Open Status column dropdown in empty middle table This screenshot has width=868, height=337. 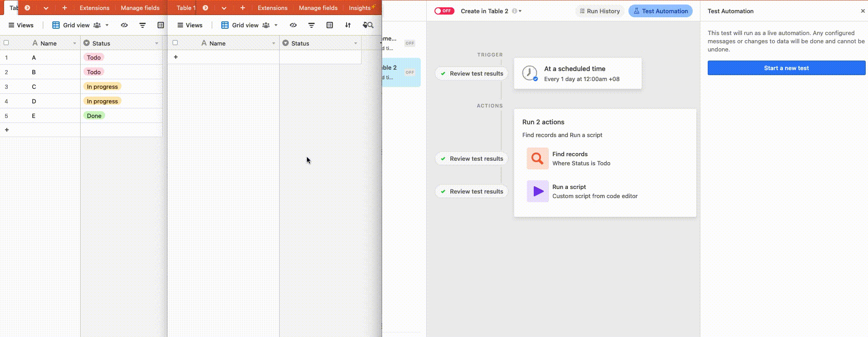pos(356,43)
